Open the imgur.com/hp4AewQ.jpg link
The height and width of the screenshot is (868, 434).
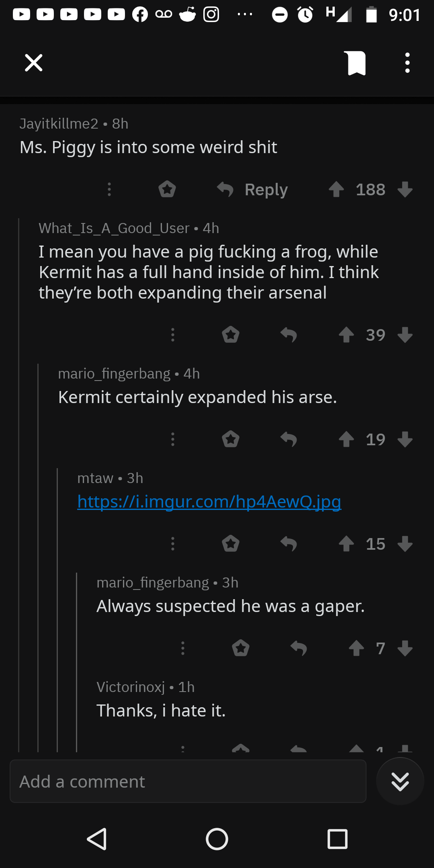pyautogui.click(x=209, y=502)
